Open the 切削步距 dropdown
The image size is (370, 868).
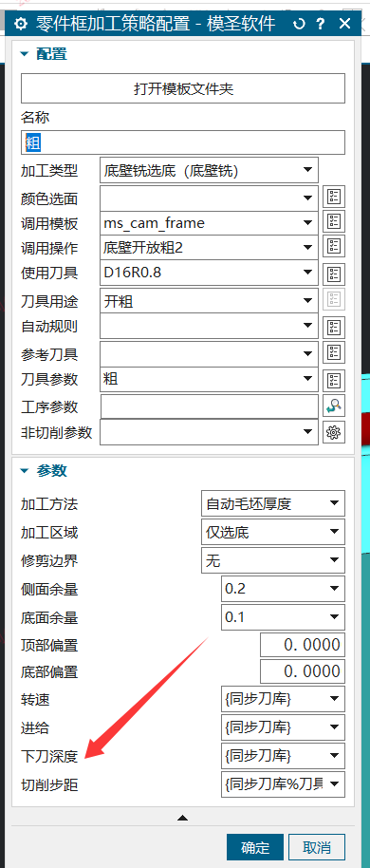pyautogui.click(x=283, y=783)
